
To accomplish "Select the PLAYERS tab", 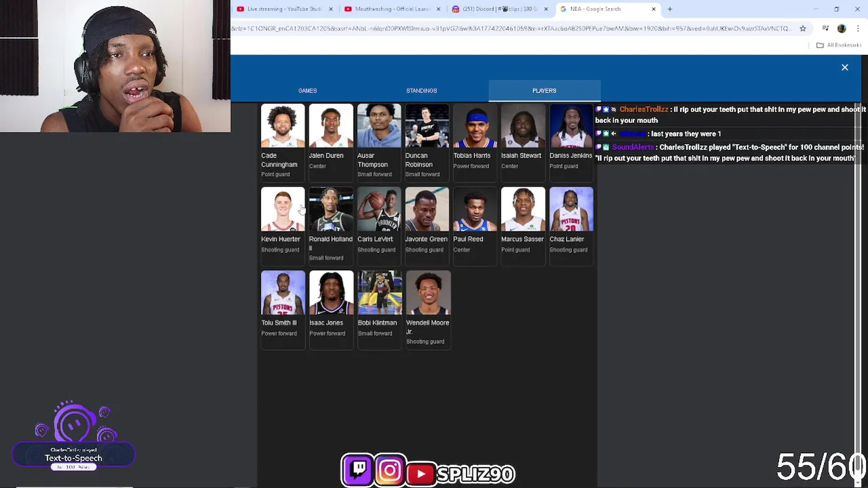I will point(544,90).
